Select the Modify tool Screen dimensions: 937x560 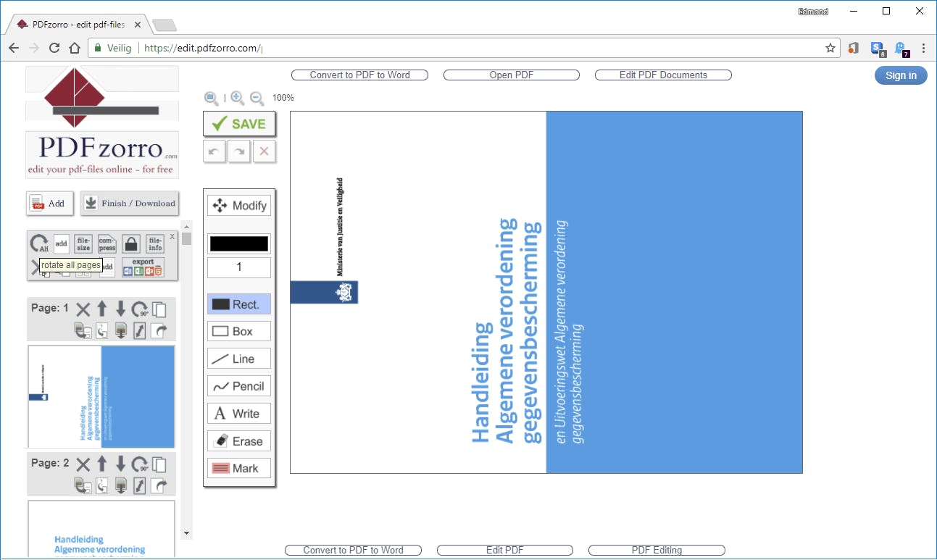pos(239,206)
